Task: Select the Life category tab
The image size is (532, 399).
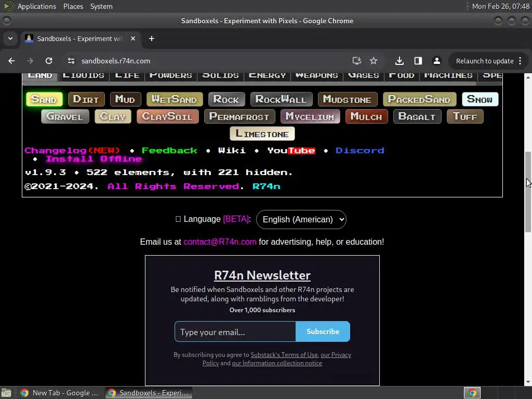Action: [127, 76]
